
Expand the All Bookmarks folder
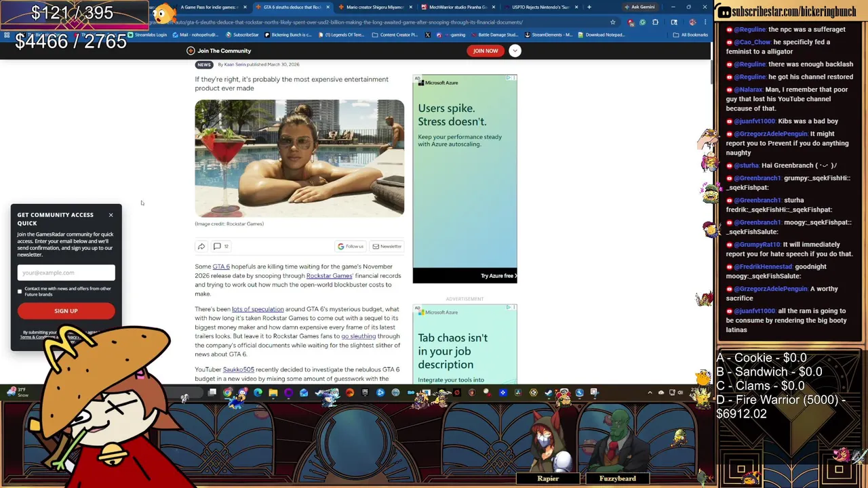(691, 35)
